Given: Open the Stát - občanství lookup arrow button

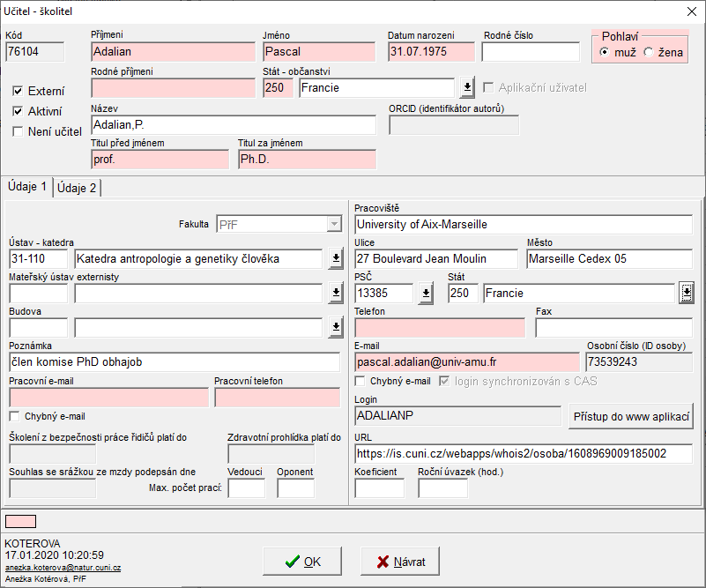Looking at the screenshot, I should 467,87.
